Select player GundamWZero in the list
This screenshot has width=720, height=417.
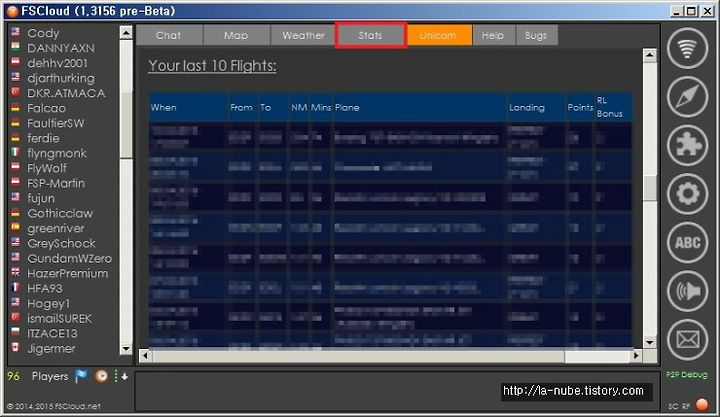(x=69, y=259)
